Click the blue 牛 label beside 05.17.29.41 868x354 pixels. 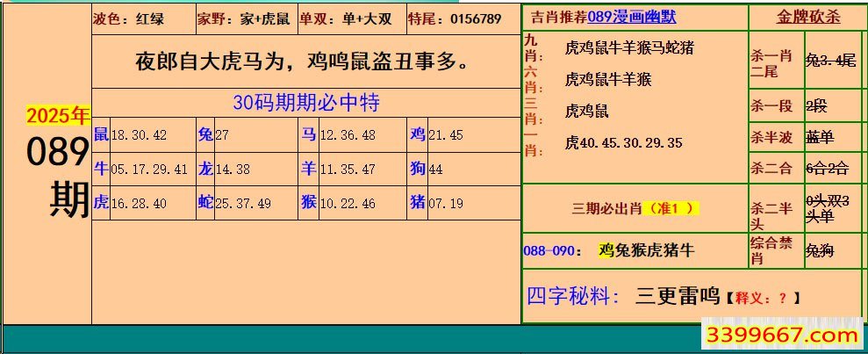coord(101,169)
